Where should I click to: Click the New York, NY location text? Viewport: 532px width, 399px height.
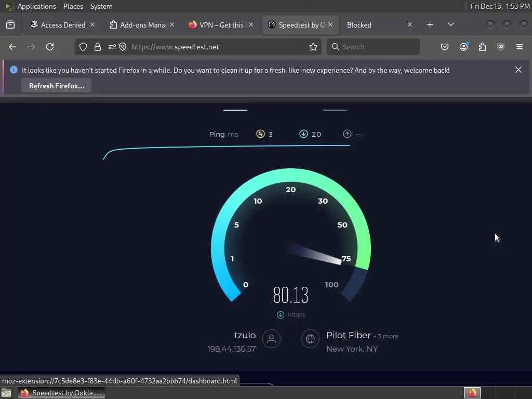point(352,349)
